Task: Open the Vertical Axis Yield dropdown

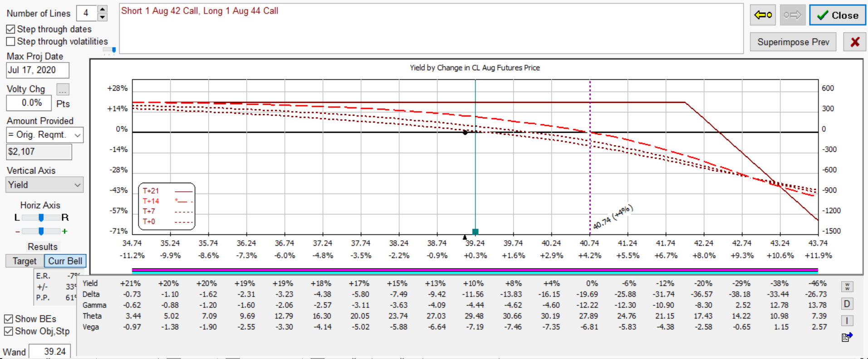Action: [x=44, y=185]
